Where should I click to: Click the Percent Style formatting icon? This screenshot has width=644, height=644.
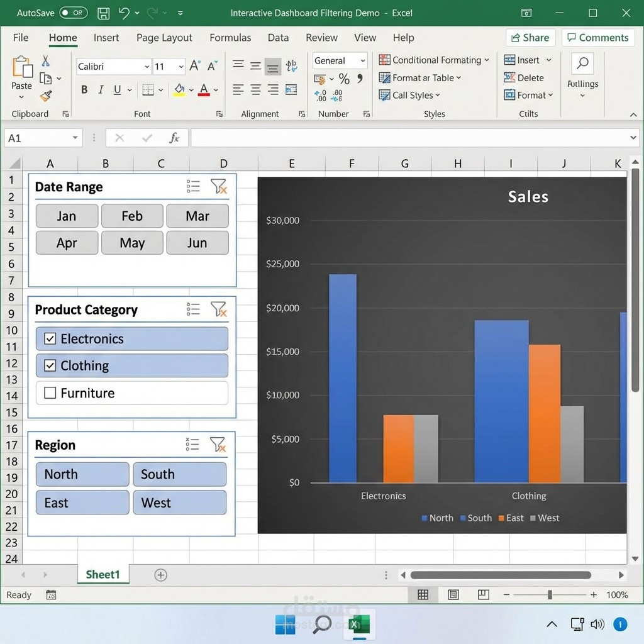(x=343, y=79)
